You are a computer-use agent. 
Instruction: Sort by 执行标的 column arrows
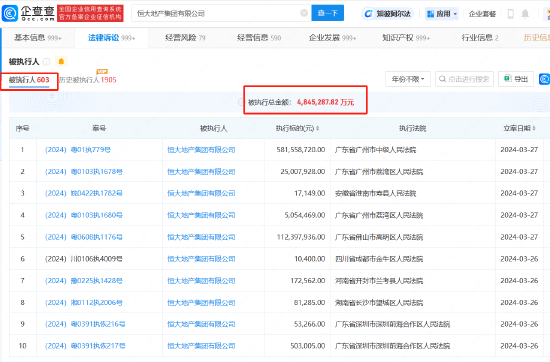(317, 128)
